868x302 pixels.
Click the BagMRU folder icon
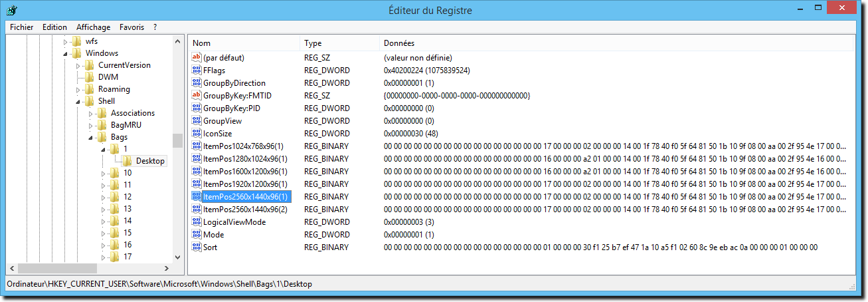pyautogui.click(x=102, y=125)
